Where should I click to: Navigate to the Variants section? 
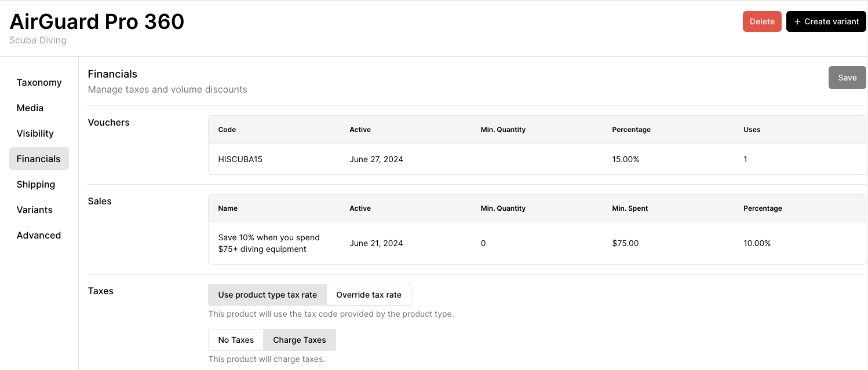(x=35, y=210)
